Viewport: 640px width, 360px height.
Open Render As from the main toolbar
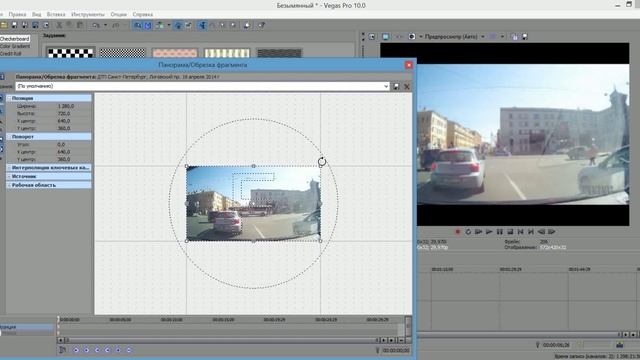(36, 25)
